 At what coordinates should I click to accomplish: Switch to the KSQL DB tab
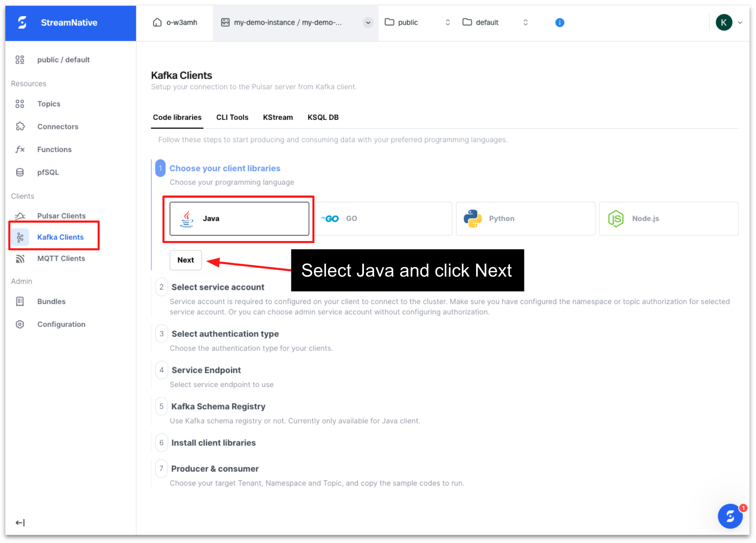pos(323,117)
